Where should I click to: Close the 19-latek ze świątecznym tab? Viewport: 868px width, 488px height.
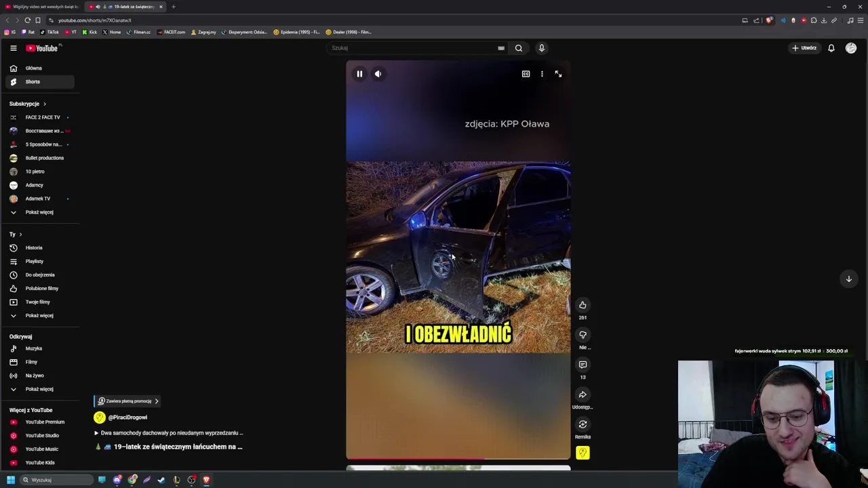click(161, 7)
